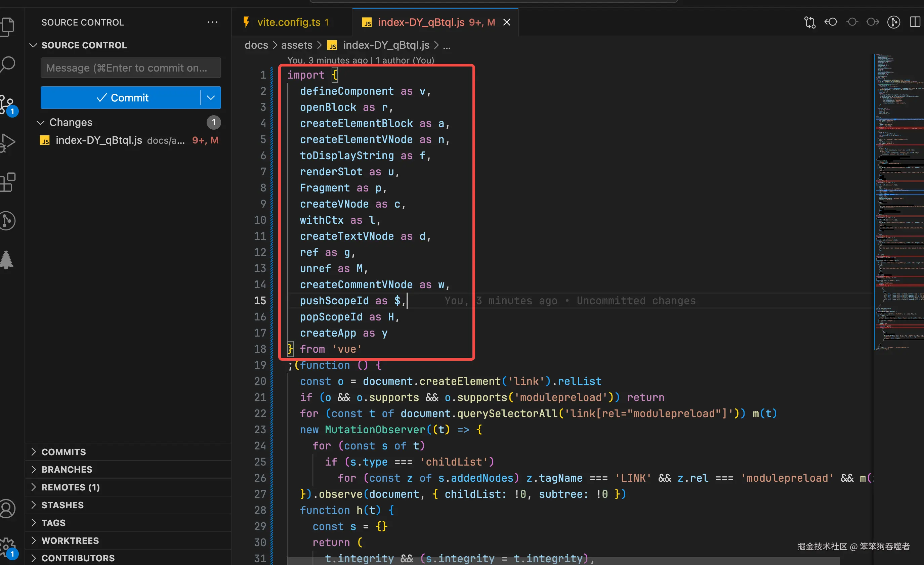Open Run and Debug view
924x565 pixels.
[x=7, y=142]
